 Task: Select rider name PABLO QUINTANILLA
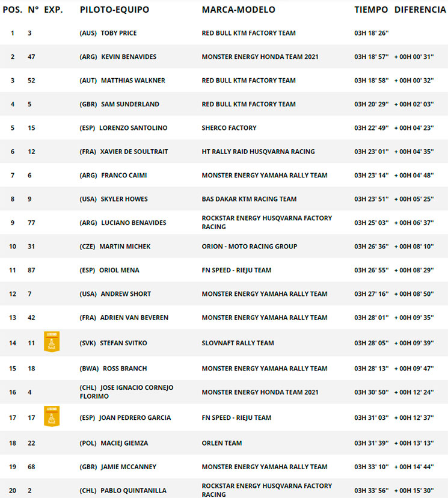[133, 491]
